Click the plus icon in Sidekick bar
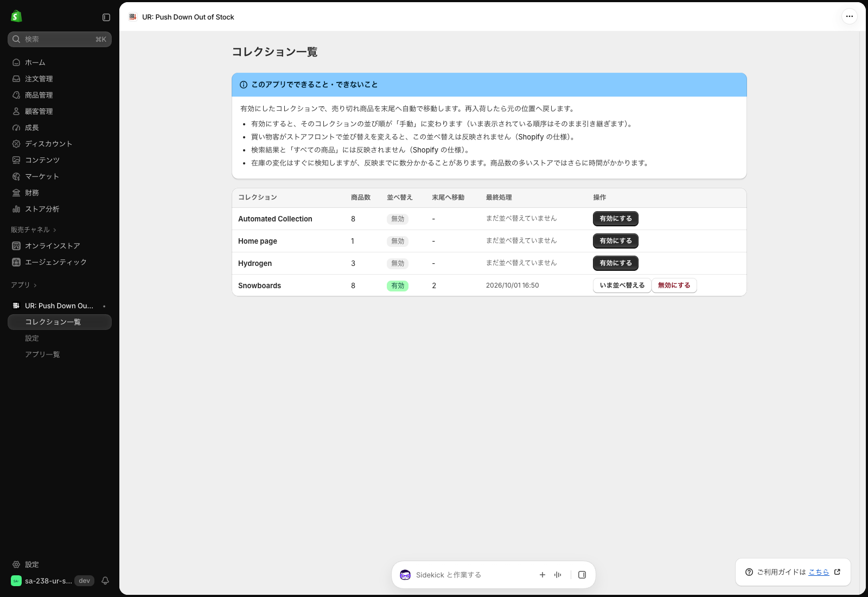Image resolution: width=868 pixels, height=597 pixels. (x=542, y=575)
